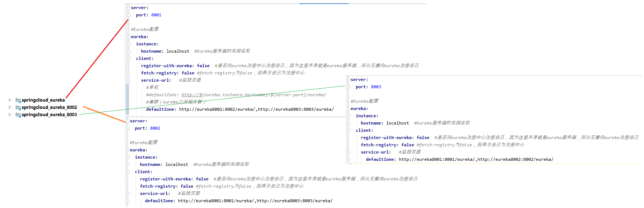This screenshot has height=208, width=644.
Task: Click register-with-eureka false in port 8003 config
Action: tap(395, 138)
